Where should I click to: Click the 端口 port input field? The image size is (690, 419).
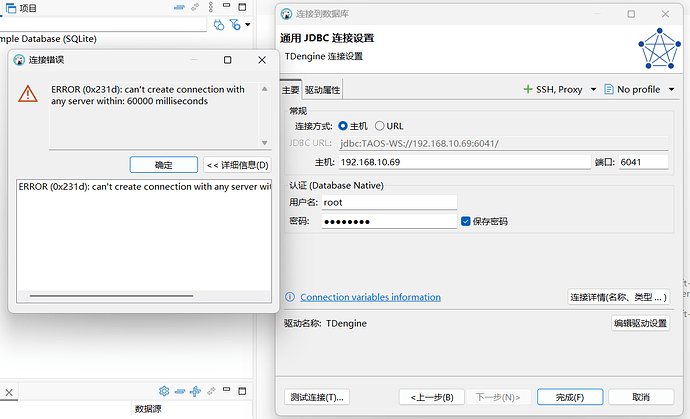point(643,162)
